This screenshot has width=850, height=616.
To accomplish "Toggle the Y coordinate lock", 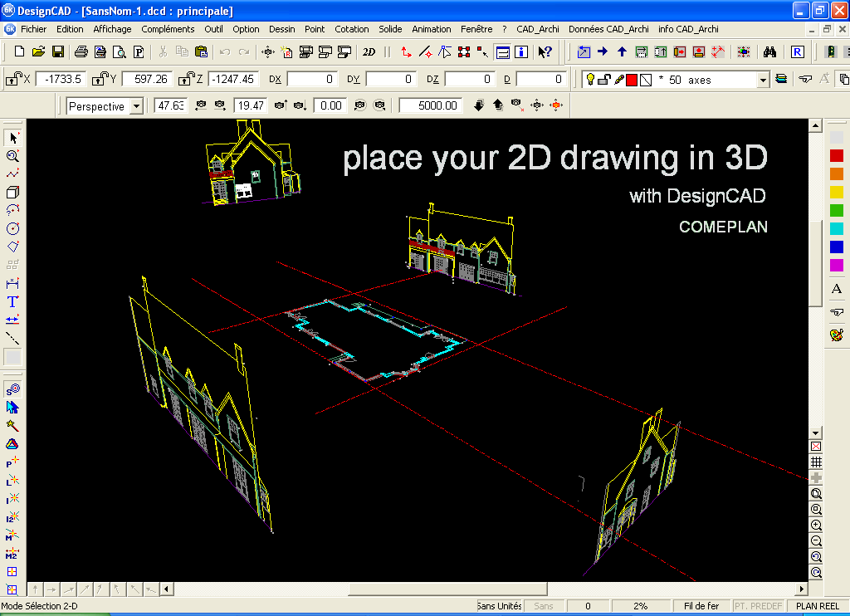I will point(100,79).
